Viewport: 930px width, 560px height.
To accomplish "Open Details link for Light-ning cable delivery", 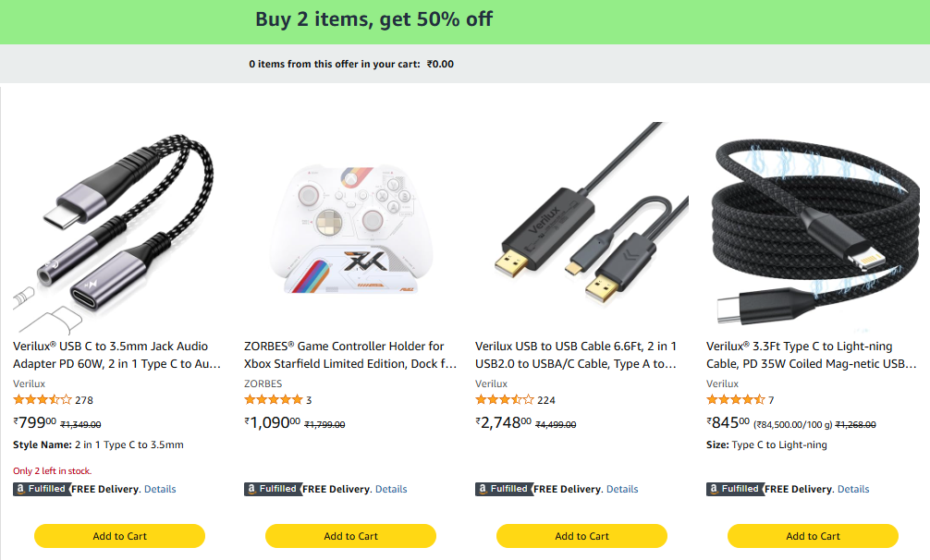I will click(x=853, y=489).
